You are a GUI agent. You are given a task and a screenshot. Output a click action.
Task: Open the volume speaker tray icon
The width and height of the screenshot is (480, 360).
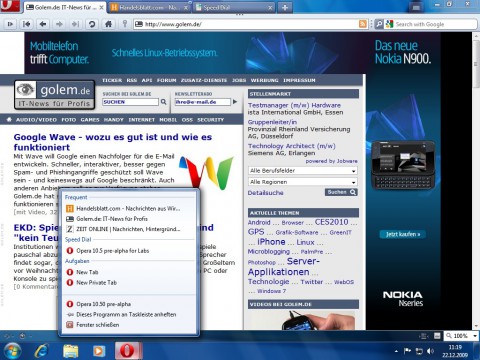click(x=430, y=351)
